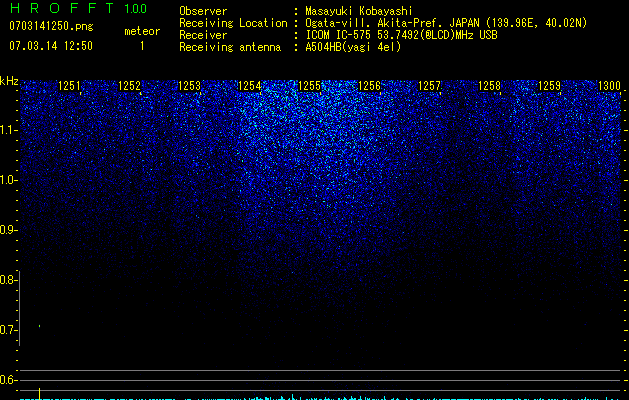Click the 1253 time marker
Screen dimensions: 629x400
[189, 86]
